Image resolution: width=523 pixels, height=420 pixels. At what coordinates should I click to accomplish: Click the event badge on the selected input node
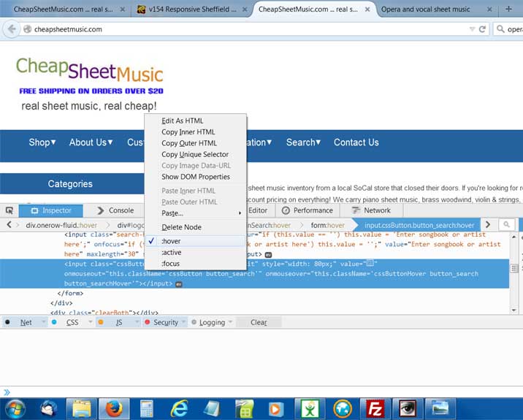click(x=179, y=284)
